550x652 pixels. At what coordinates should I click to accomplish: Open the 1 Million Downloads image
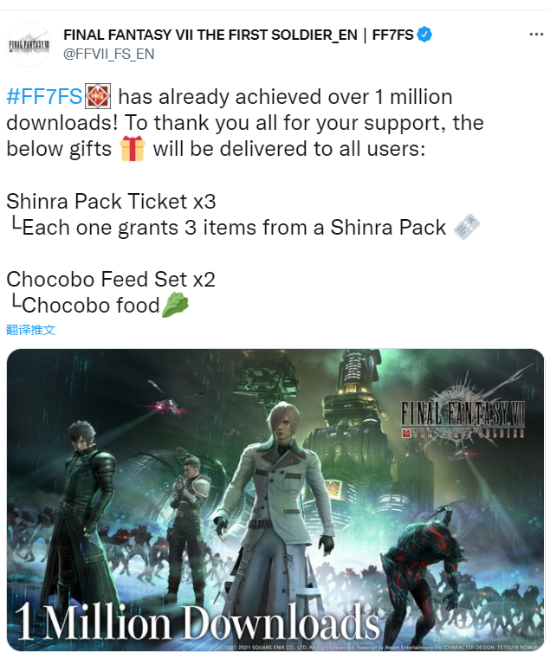coord(275,500)
